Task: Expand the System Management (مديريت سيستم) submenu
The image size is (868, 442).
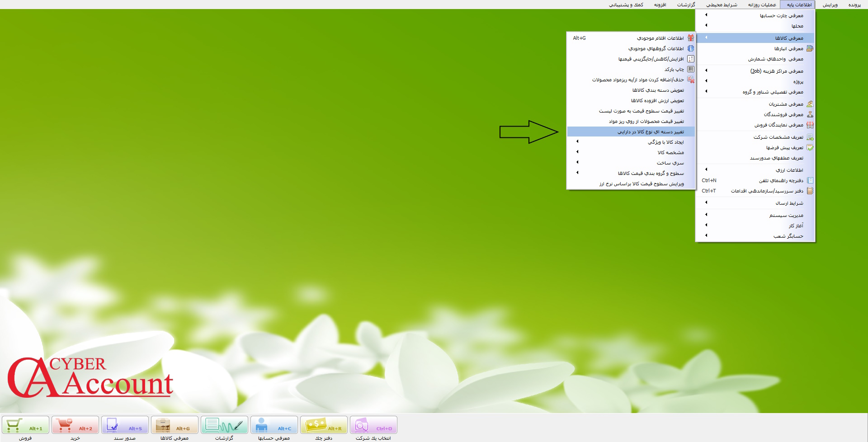Action: [786, 216]
